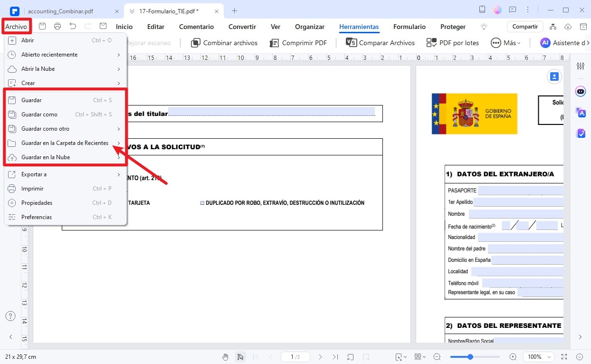Choose Guardar como menu entry
This screenshot has height=364, width=591.
(65, 115)
